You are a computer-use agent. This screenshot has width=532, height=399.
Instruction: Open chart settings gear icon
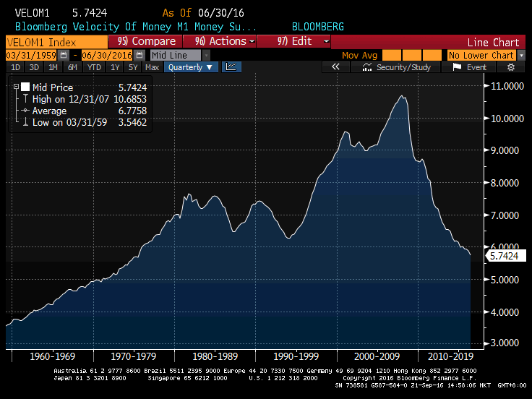coord(511,67)
